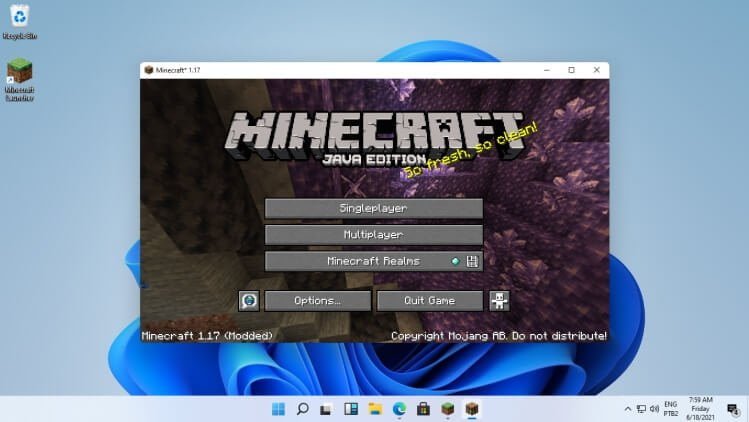749x422 pixels.
Task: Click the volume speaker icon in system tray
Action: [654, 409]
